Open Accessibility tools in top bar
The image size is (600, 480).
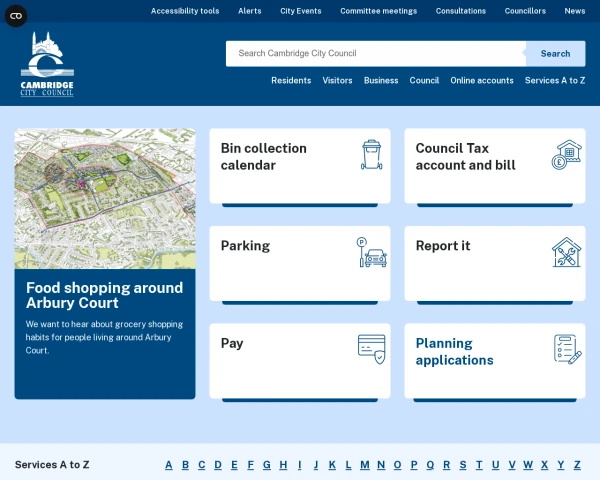(x=185, y=11)
